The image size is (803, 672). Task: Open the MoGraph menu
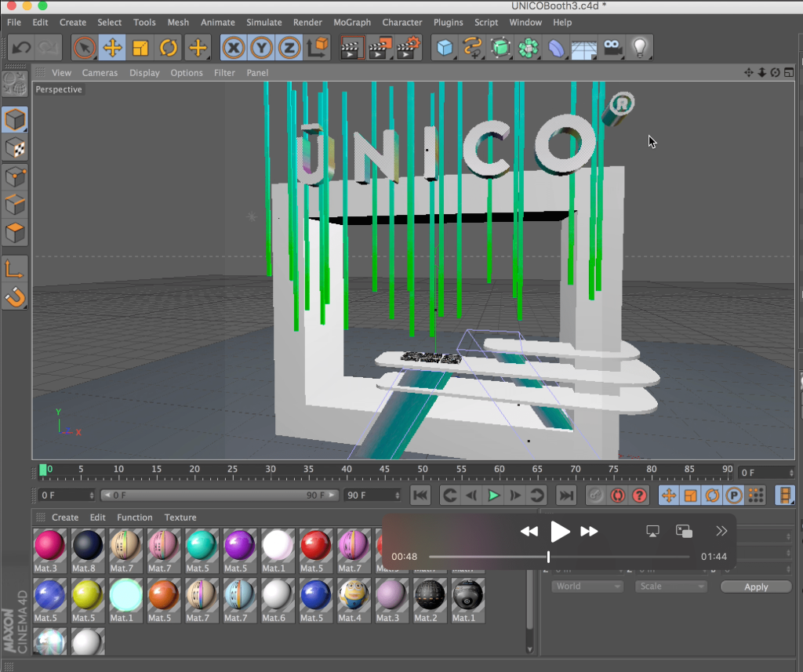[x=352, y=22]
